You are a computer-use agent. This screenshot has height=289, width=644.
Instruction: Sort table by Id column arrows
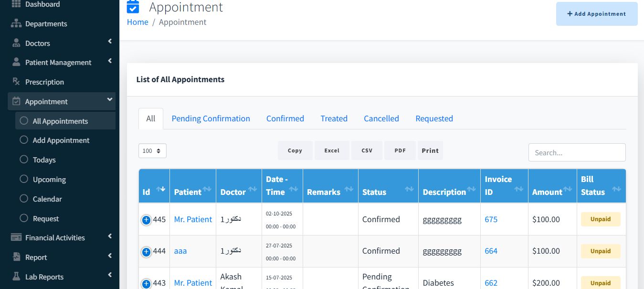pos(161,189)
